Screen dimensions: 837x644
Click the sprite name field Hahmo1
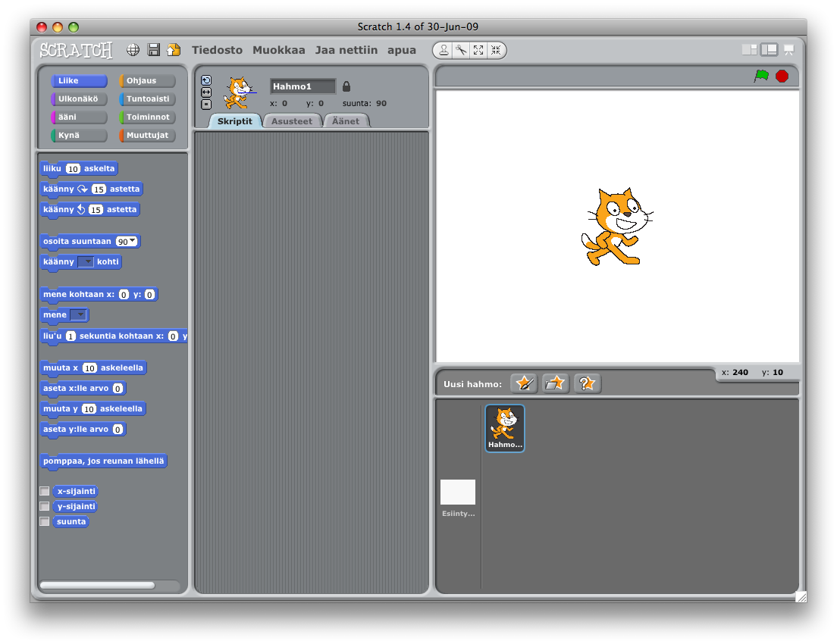point(303,86)
